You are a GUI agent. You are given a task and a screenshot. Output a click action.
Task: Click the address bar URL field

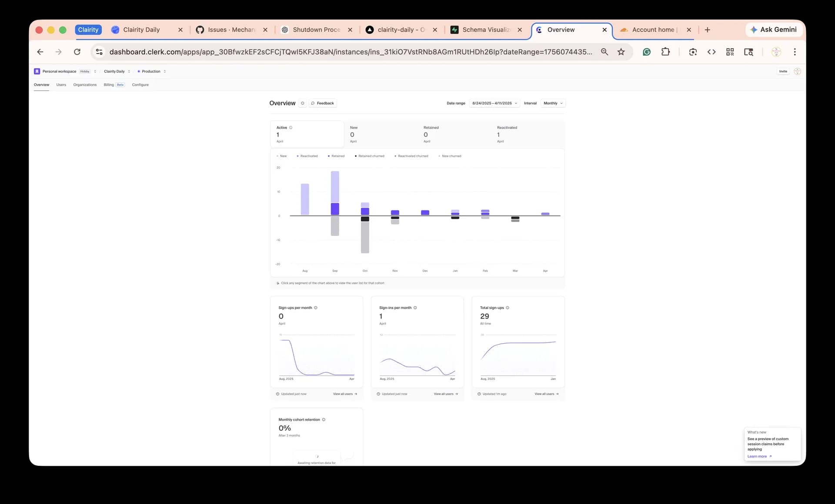[351, 52]
